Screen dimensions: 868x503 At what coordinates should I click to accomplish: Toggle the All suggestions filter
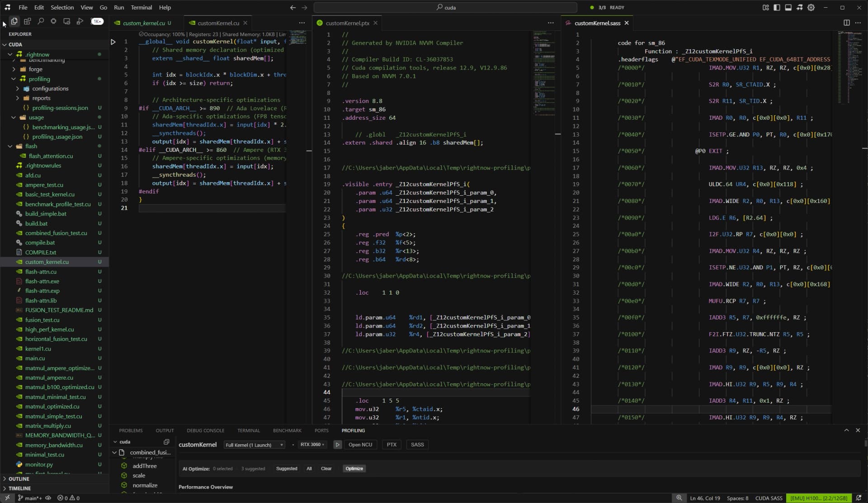point(309,469)
